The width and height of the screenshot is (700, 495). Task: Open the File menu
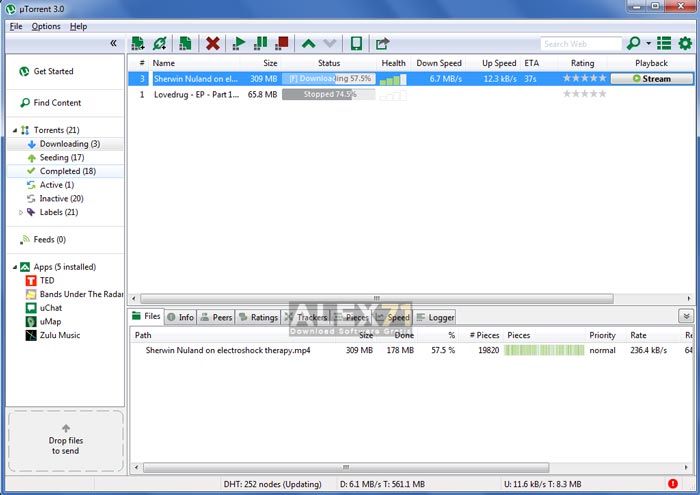click(16, 26)
